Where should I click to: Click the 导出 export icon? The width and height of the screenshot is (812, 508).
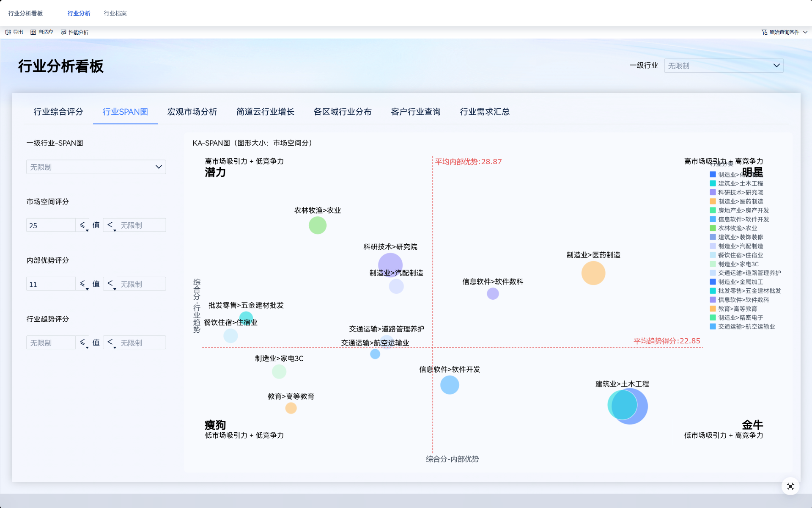point(8,32)
